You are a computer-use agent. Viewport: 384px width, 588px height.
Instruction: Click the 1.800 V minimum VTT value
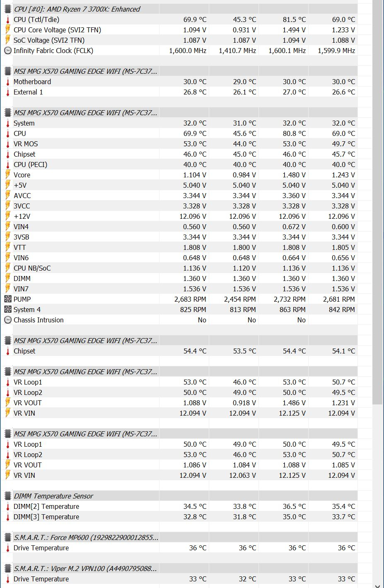244,247
